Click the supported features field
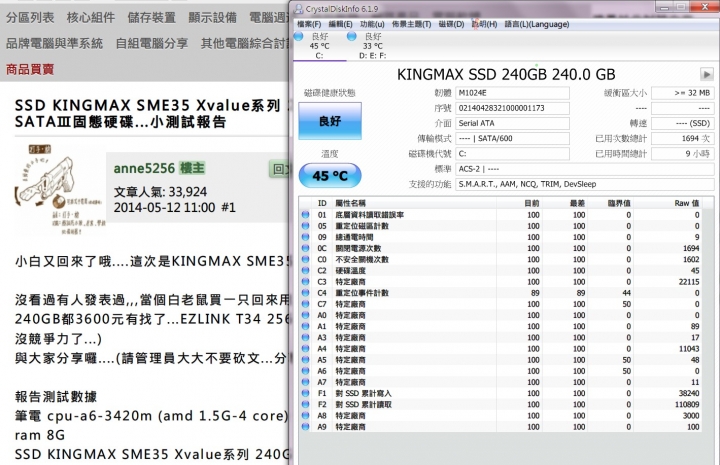Viewport: 720px width, 465px height. (585, 184)
